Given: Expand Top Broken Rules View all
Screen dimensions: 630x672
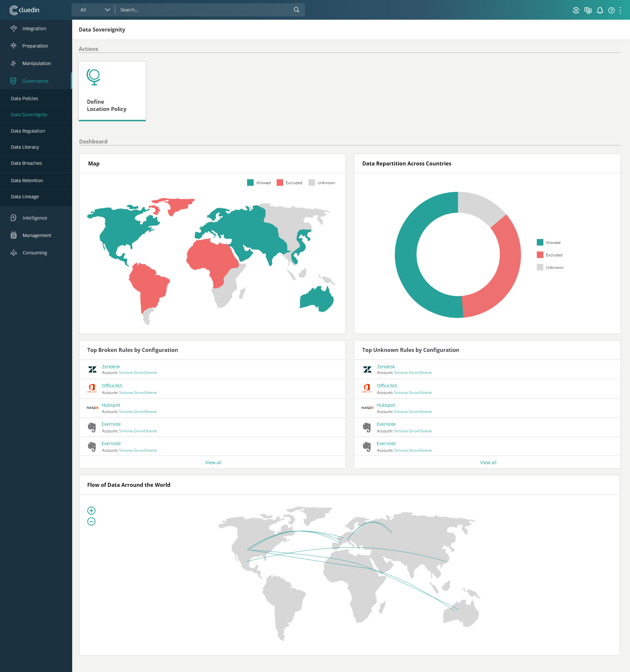Looking at the screenshot, I should click(x=213, y=462).
